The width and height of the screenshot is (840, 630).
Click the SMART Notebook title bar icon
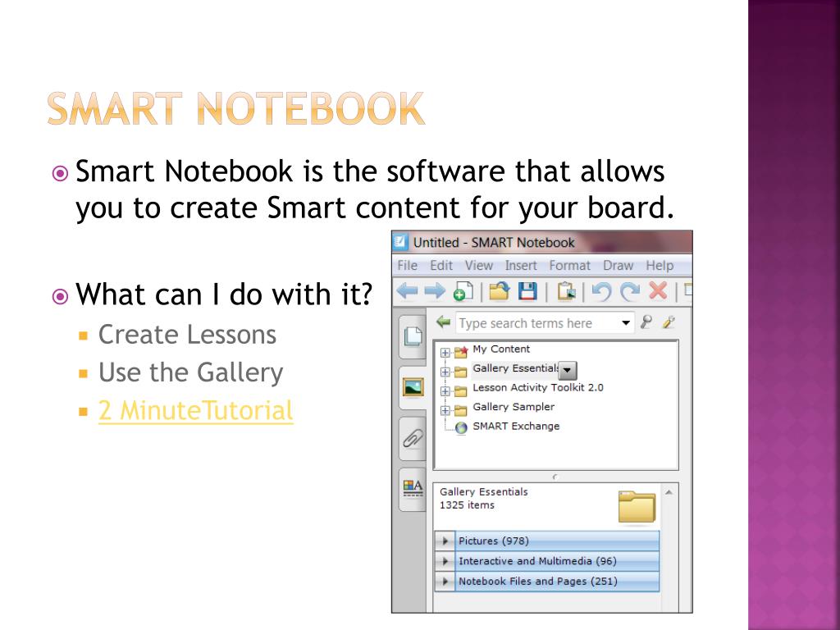pyautogui.click(x=400, y=242)
